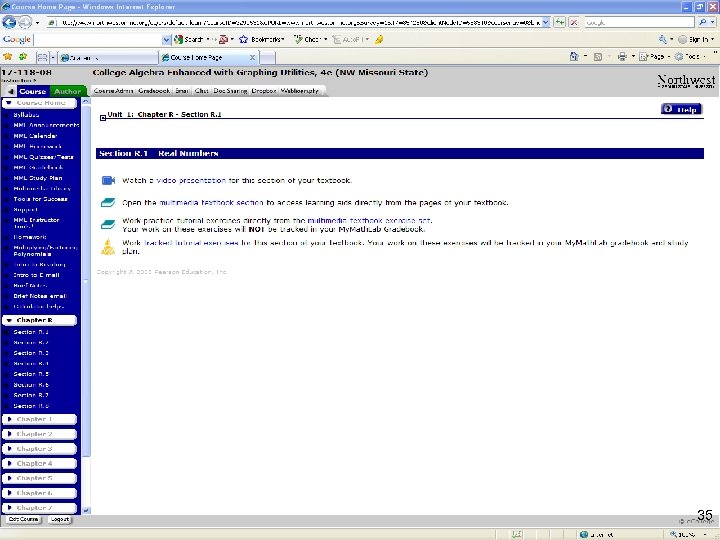Open the Doc Sharing tab
The width and height of the screenshot is (720, 540).
pyautogui.click(x=230, y=91)
